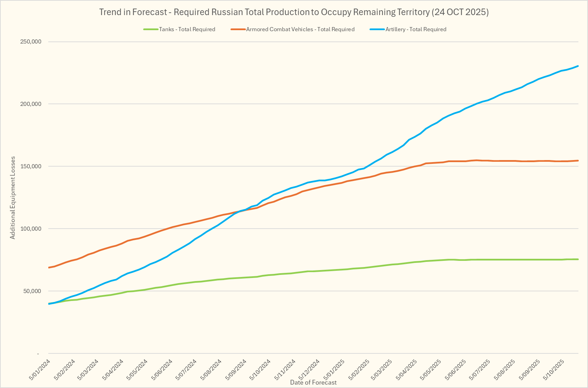Select the green Tanks legend line marker

(x=151, y=29)
